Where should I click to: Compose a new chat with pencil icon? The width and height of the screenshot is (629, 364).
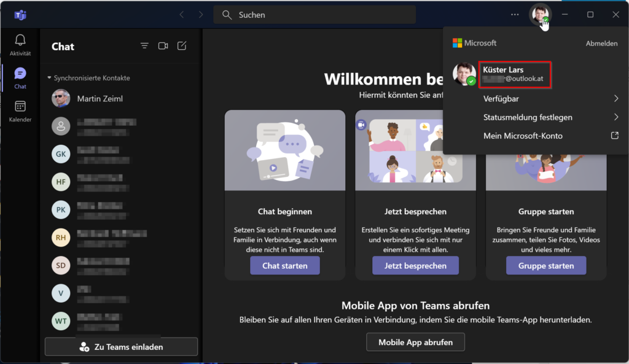coord(182,46)
